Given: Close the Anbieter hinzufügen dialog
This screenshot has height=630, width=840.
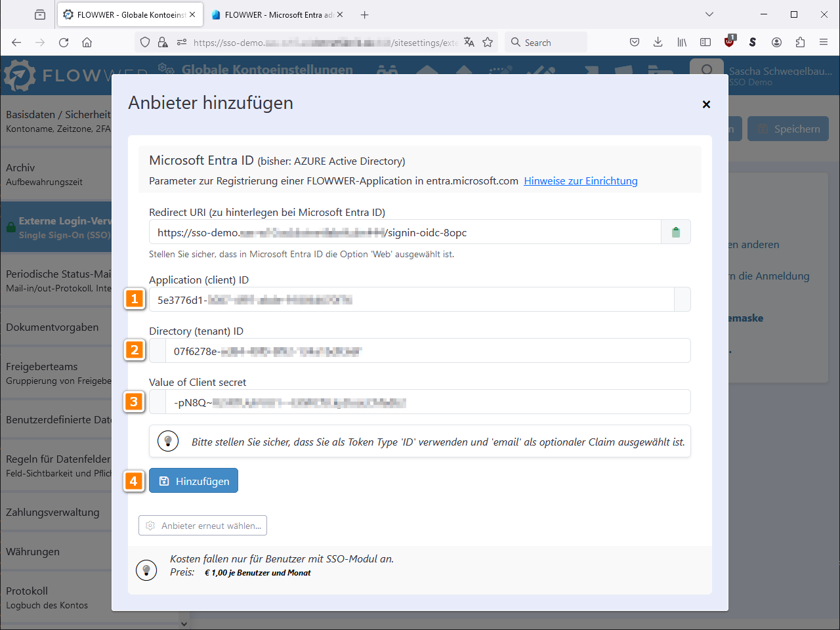Looking at the screenshot, I should coord(706,104).
